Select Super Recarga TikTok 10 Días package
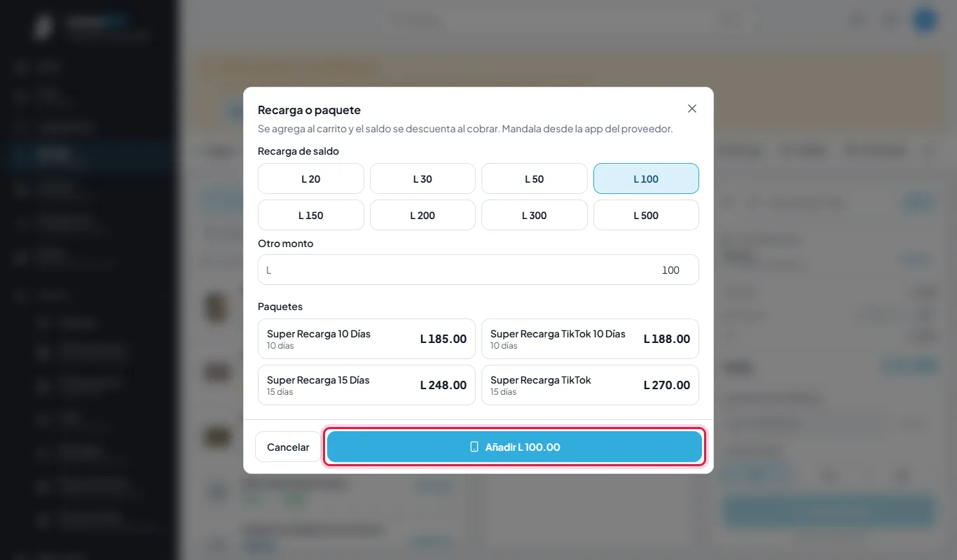 (x=590, y=339)
